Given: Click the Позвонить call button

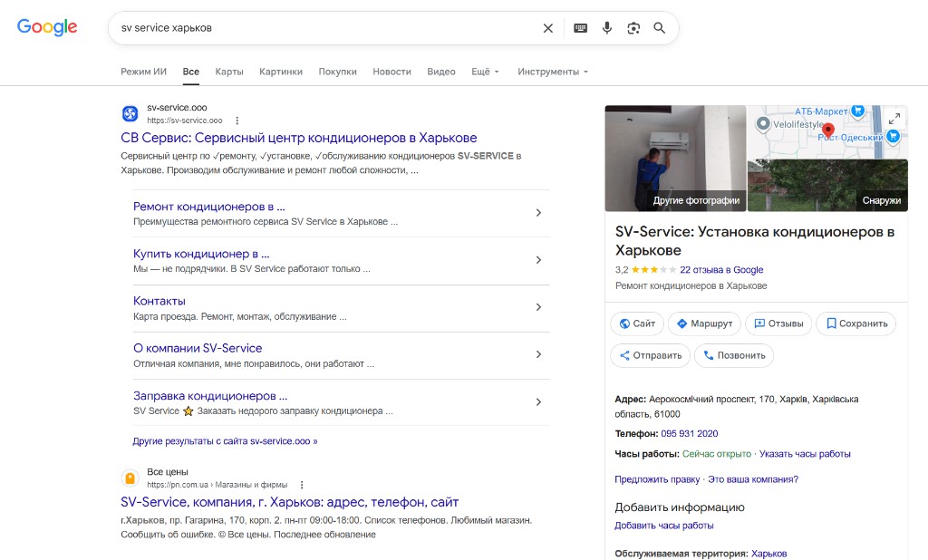Looking at the screenshot, I should [x=734, y=355].
